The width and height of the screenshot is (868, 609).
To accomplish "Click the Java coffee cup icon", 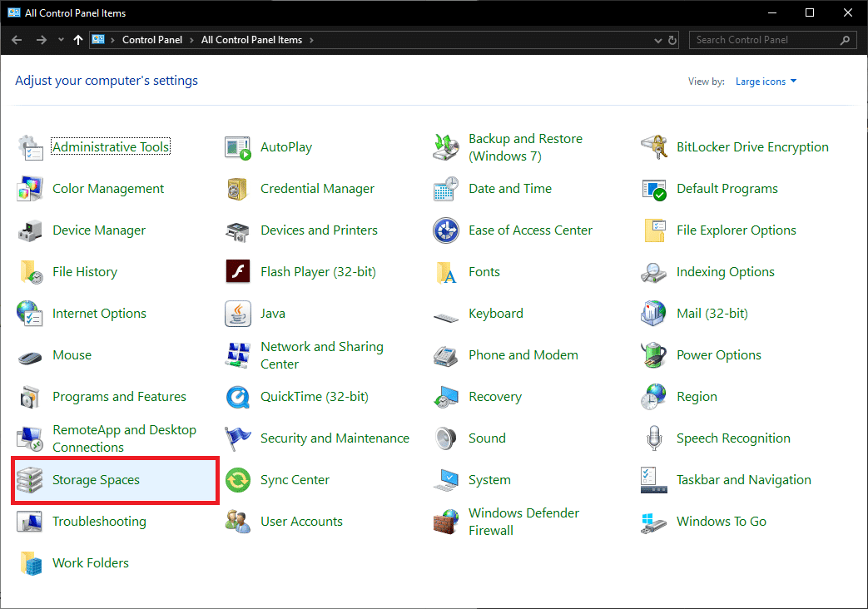I will 238,314.
